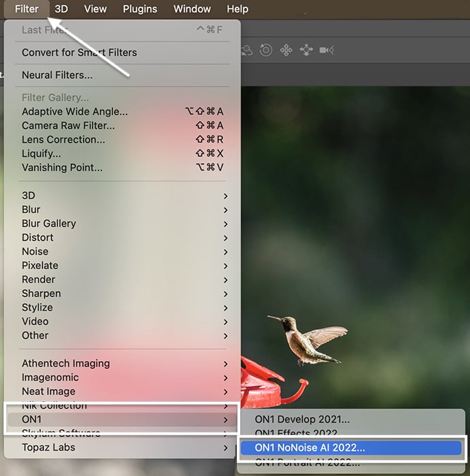Screen dimensions: 470x476
Task: Select Vanishing Point… filter
Action: [122, 167]
